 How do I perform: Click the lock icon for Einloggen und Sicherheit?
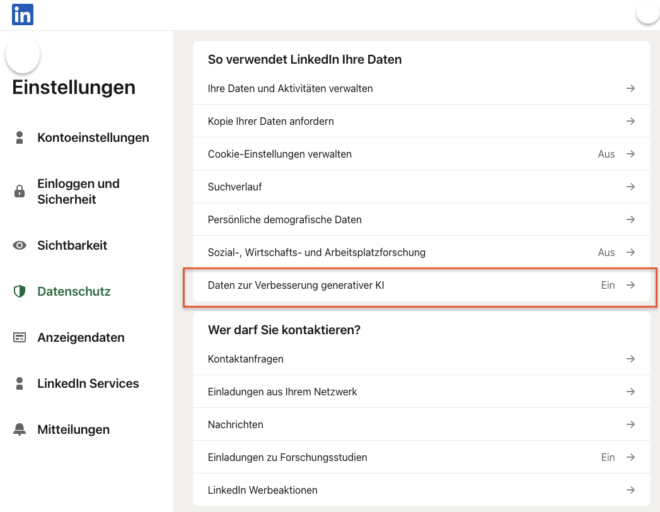(x=19, y=191)
